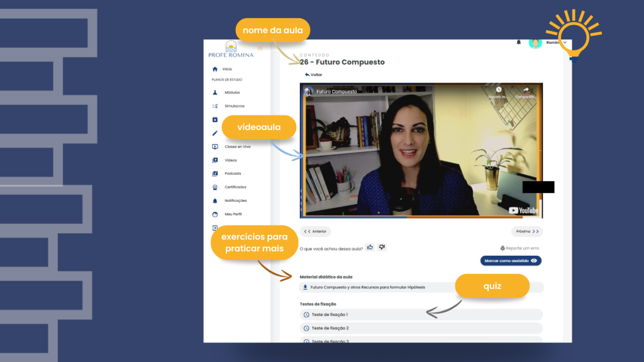The width and height of the screenshot is (644, 362).
Task: Click the clock icon of Teste de fixação 2
Action: tap(306, 328)
